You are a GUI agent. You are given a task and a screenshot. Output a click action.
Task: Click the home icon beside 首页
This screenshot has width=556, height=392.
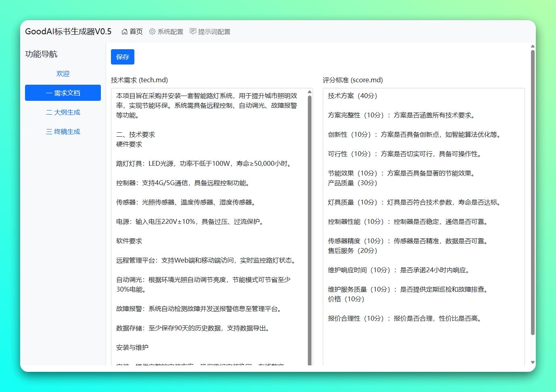pos(125,31)
